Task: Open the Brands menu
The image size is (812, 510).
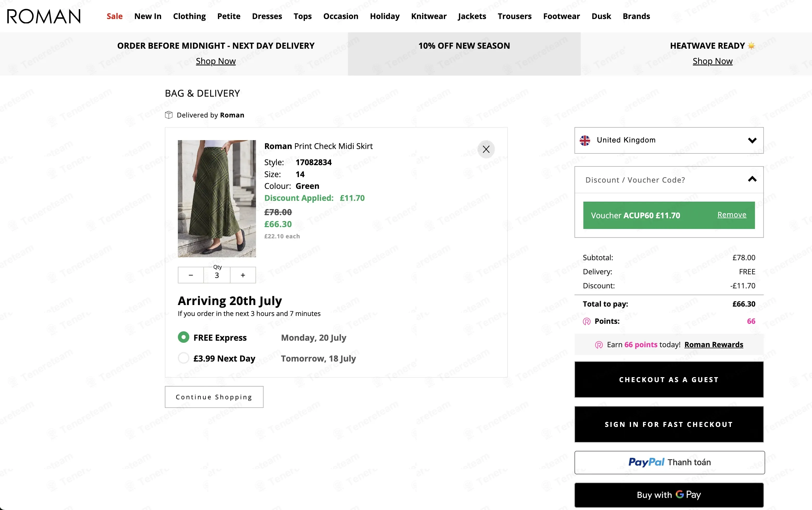Action: click(636, 16)
